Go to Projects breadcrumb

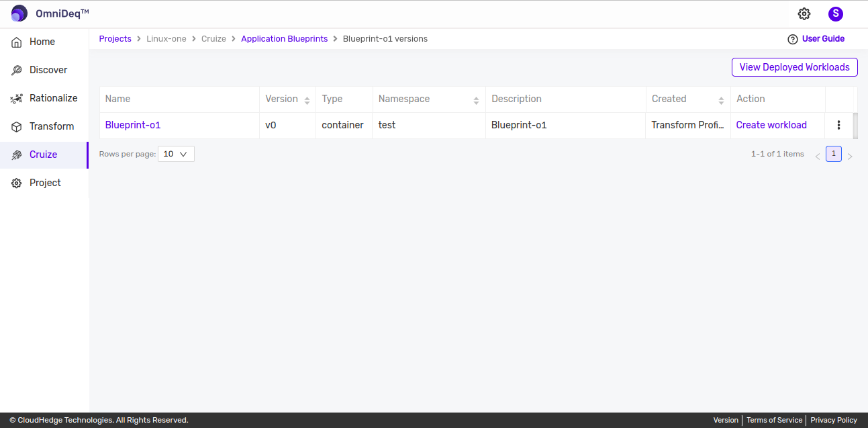click(x=115, y=39)
